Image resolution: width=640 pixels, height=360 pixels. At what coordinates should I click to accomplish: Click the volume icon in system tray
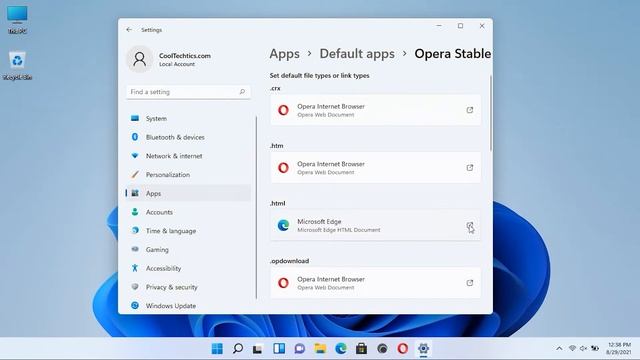(584, 349)
